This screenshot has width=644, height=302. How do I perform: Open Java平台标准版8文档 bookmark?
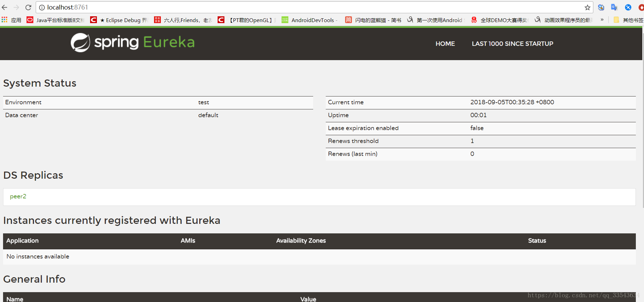click(56, 20)
